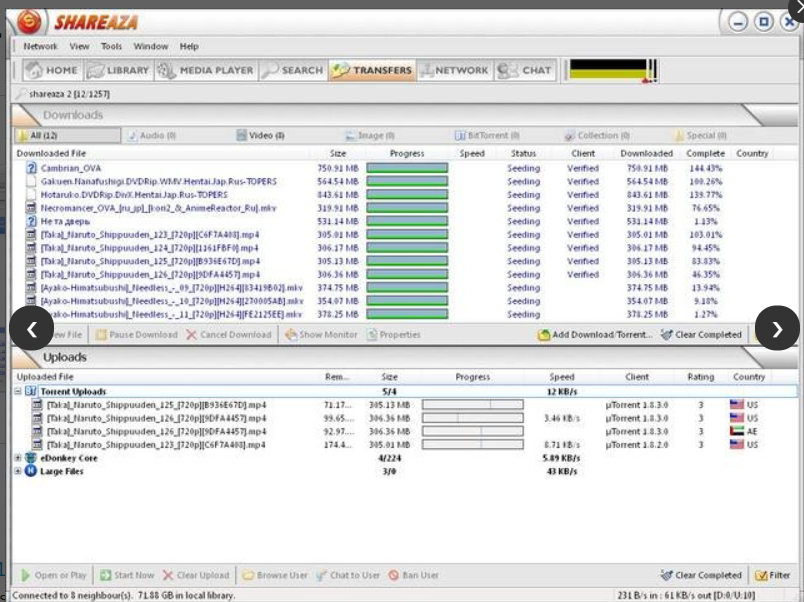Switch to the Library toolbar view
The width and height of the screenshot is (804, 602).
(x=118, y=70)
